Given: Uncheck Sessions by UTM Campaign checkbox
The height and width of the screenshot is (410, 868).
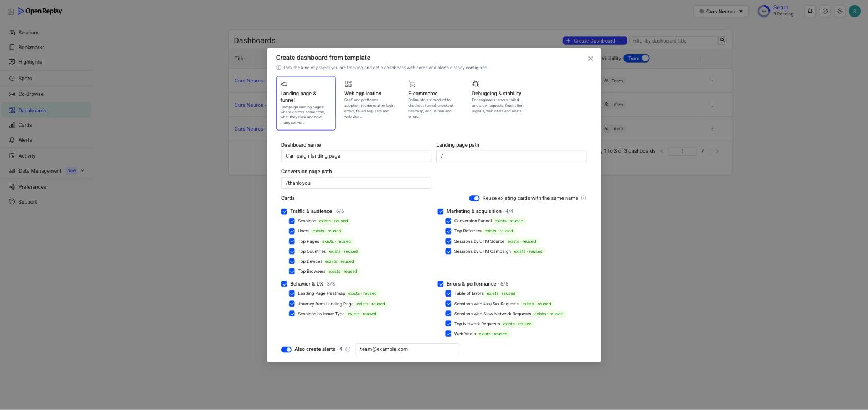Looking at the screenshot, I should (448, 252).
